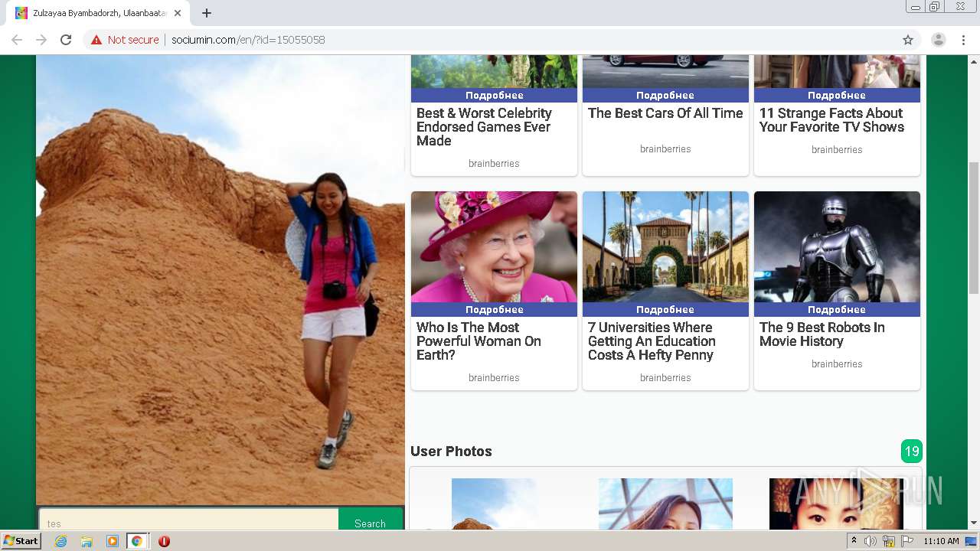Click the page vertical scrollbar thumb
Viewport: 980px width, 551px height.
974,228
